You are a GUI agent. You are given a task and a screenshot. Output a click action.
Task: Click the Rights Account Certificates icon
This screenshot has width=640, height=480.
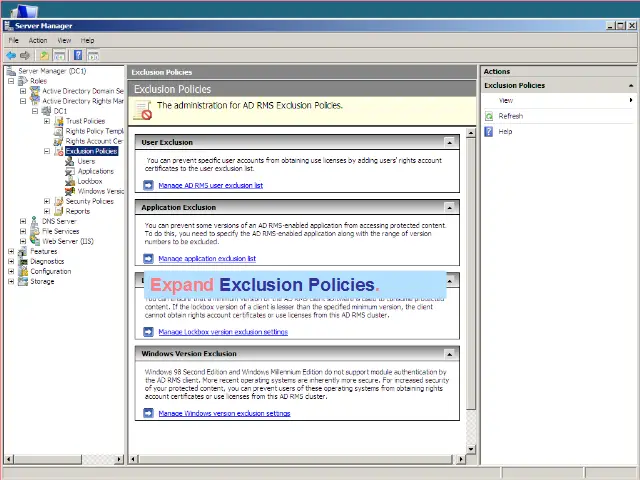point(59,141)
